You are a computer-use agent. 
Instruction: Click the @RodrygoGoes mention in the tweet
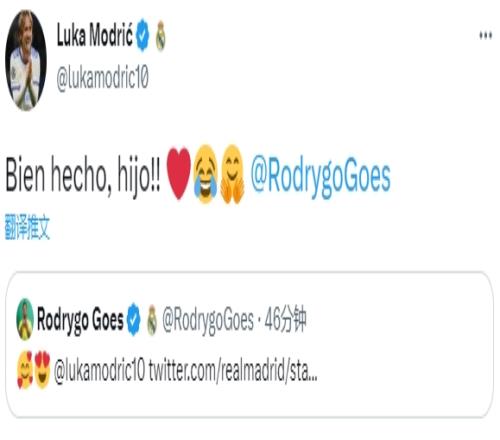coord(320,177)
